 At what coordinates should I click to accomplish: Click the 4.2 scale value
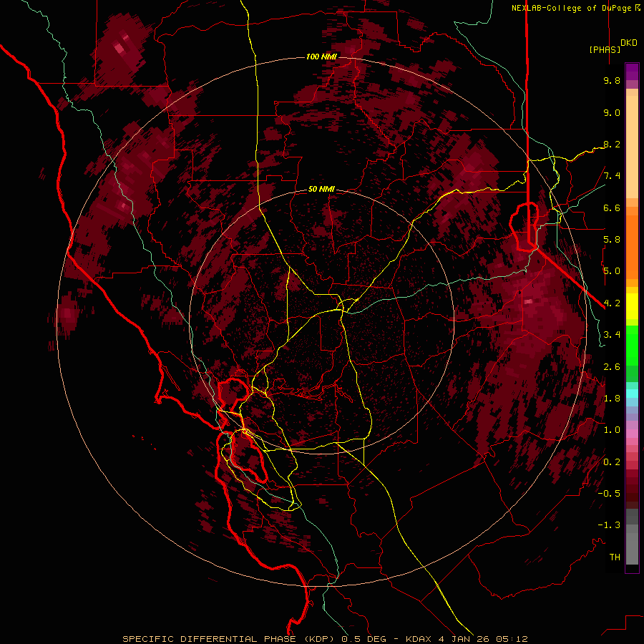coord(612,303)
